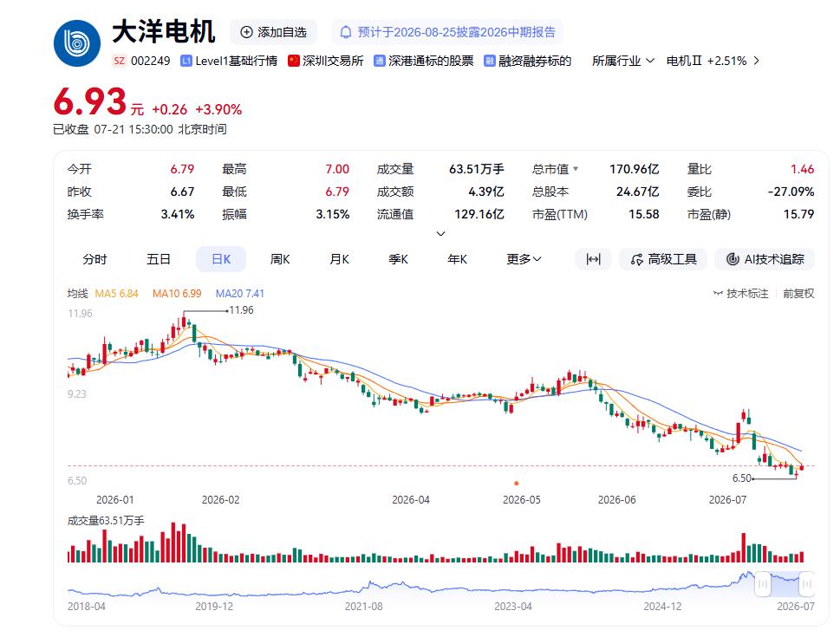Click the orange event dot near 2026-05

(x=517, y=484)
